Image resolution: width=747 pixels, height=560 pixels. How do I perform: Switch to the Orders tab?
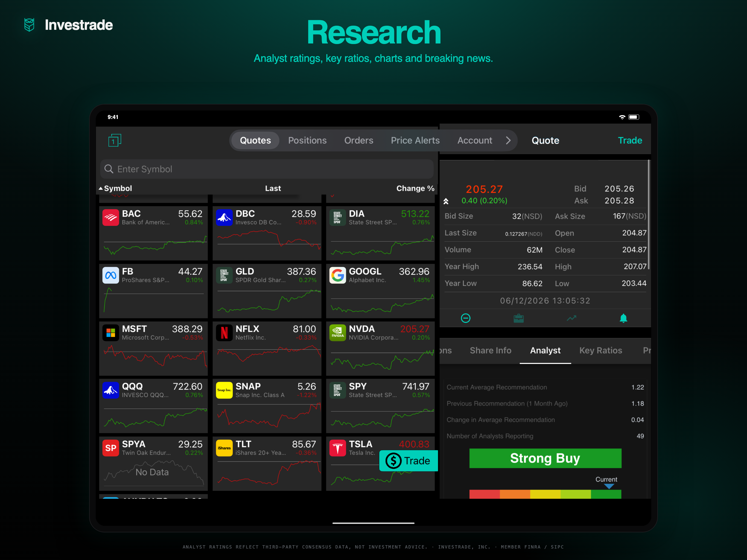[x=359, y=140]
